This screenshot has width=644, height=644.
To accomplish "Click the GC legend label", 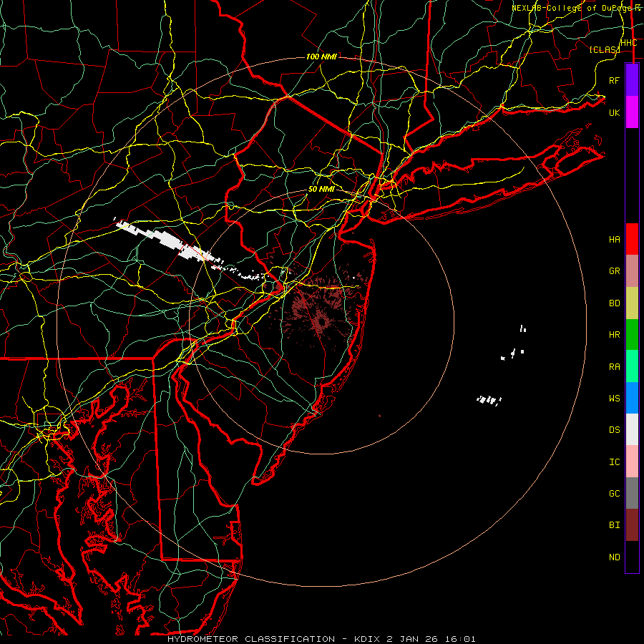I will pos(615,494).
